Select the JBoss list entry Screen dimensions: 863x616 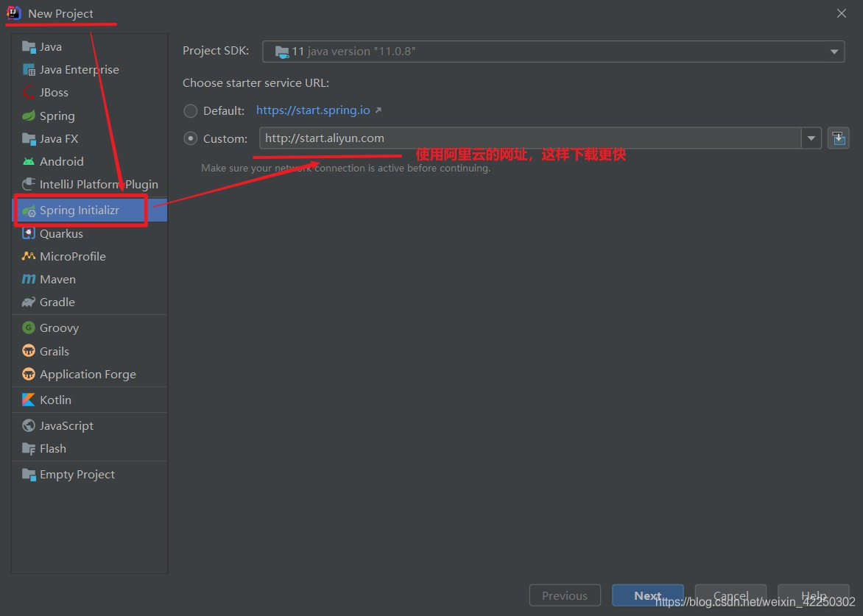point(90,93)
